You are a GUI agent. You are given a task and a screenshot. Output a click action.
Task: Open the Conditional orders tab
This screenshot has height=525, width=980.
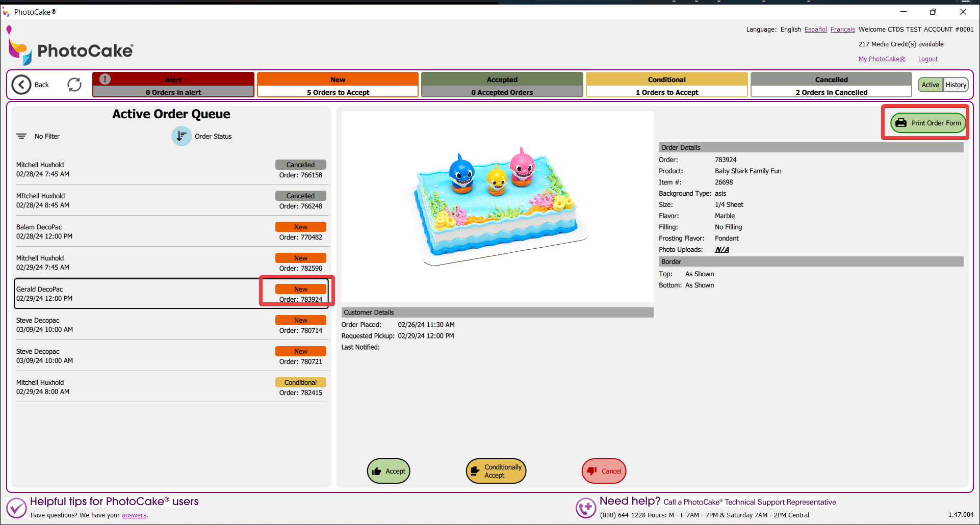[x=666, y=85]
